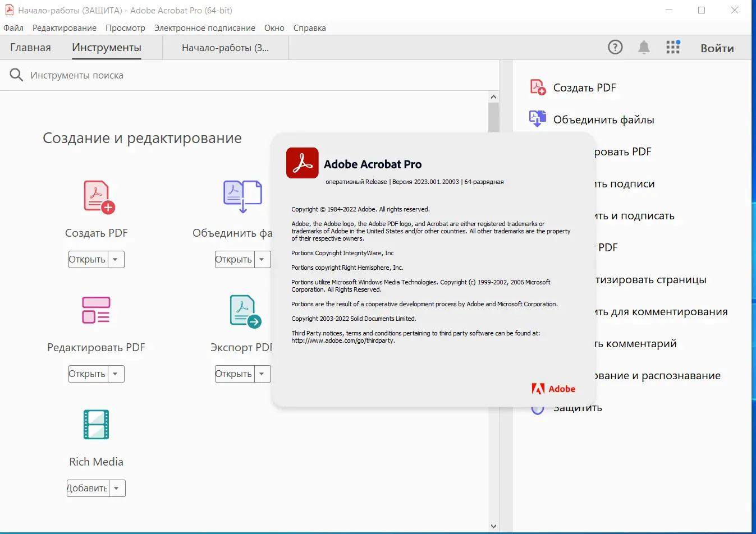
Task: Switch to the Главная tab
Action: pyautogui.click(x=30, y=47)
